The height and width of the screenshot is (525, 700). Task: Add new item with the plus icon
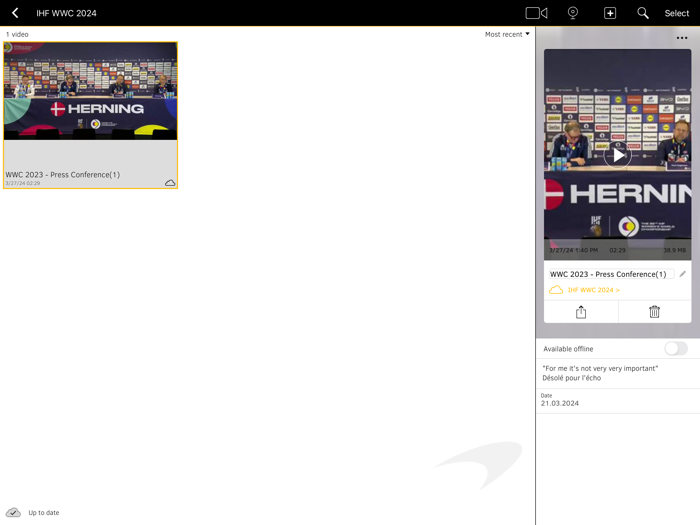click(x=610, y=13)
